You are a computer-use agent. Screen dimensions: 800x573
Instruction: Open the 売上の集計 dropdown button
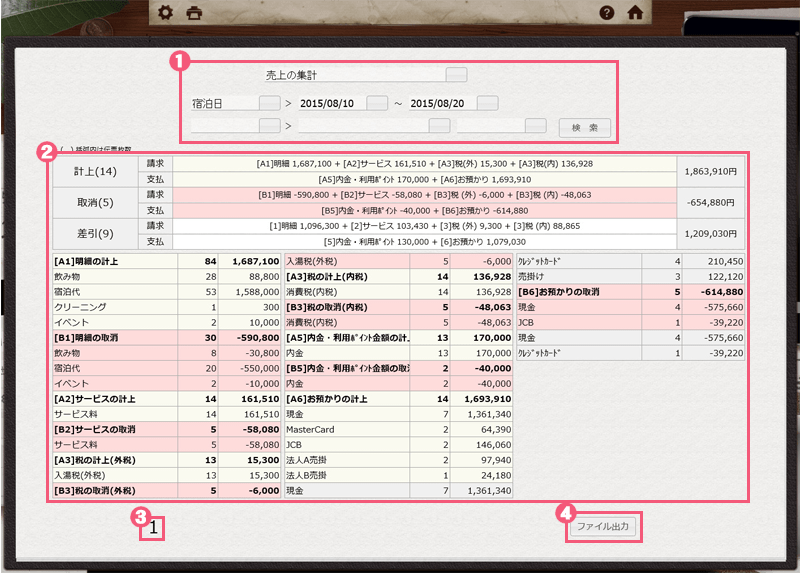[x=456, y=74]
